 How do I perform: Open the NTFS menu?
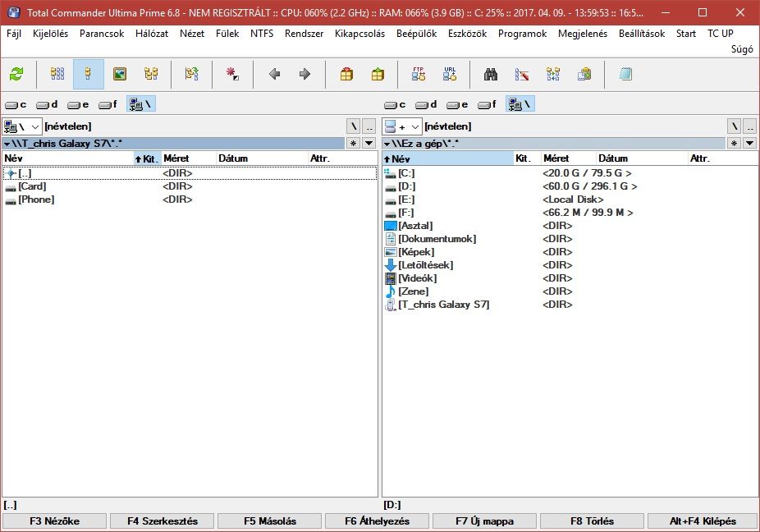click(262, 34)
